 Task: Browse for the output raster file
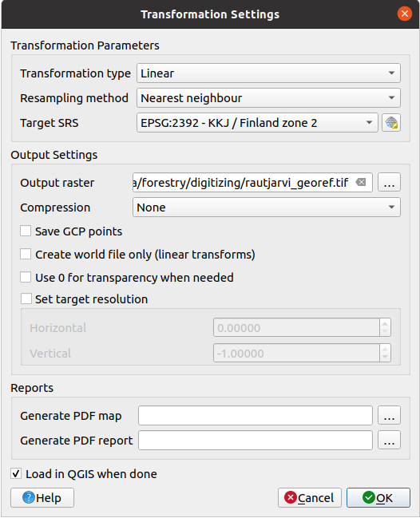[x=389, y=182]
